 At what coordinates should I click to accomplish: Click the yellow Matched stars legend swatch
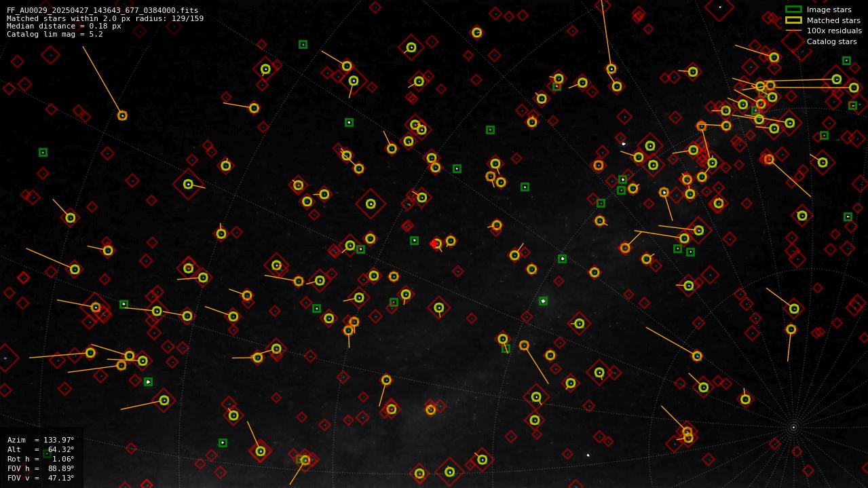click(793, 20)
